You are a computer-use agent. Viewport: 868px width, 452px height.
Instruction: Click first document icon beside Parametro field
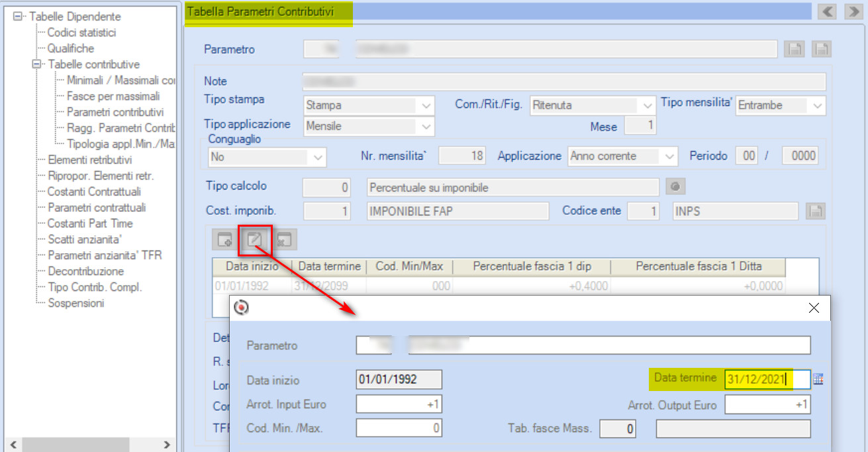click(794, 49)
